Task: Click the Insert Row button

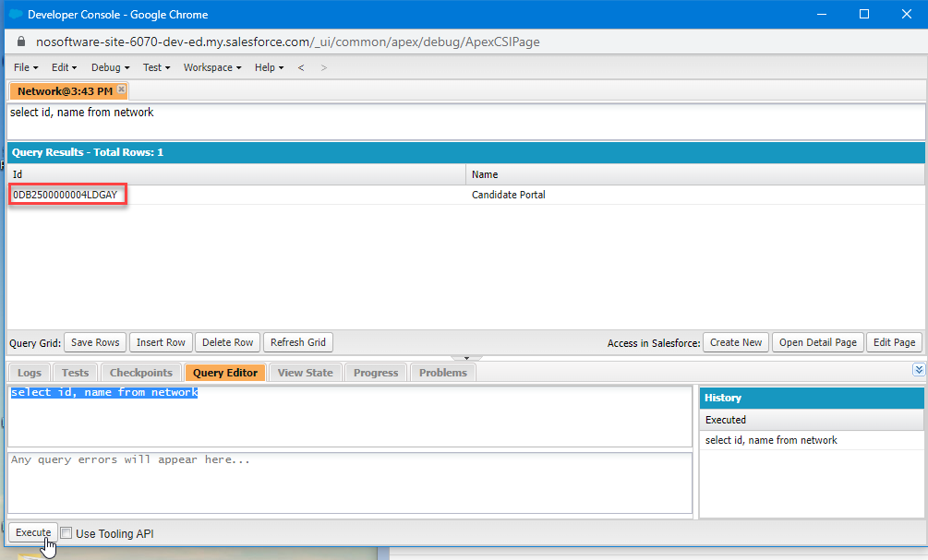Action: click(x=161, y=342)
